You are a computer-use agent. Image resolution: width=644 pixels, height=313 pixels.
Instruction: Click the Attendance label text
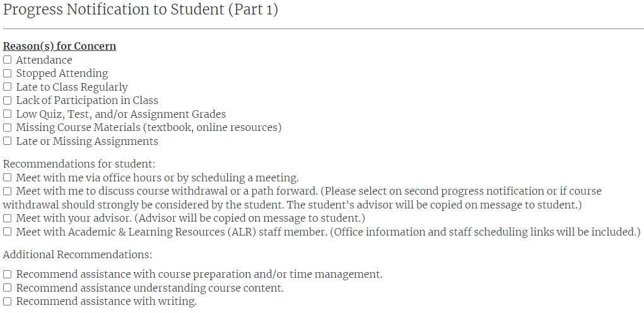click(44, 60)
